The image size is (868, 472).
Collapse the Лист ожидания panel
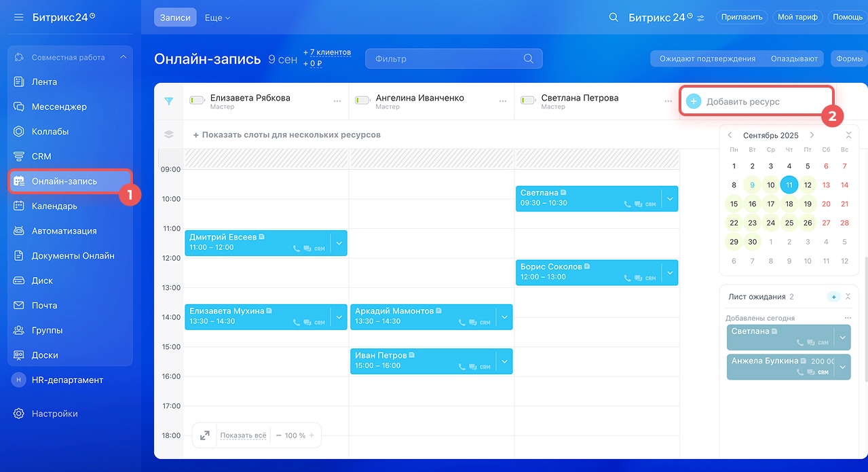click(x=848, y=297)
